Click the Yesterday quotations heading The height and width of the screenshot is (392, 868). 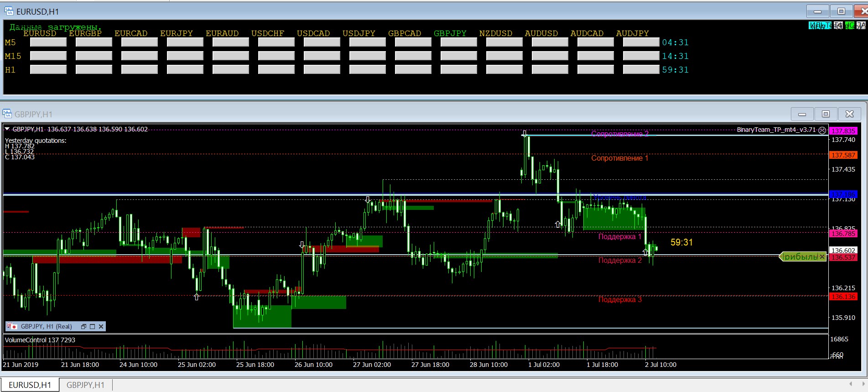tap(36, 141)
